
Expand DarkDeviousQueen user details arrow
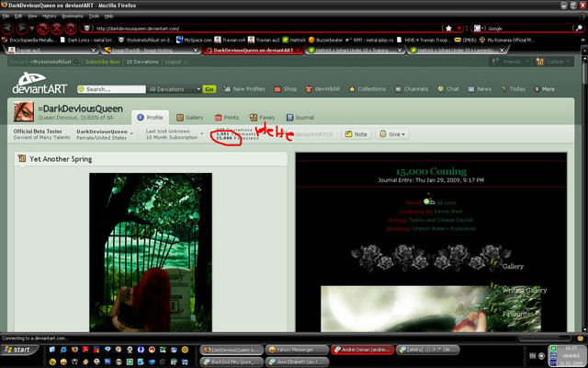pos(131,133)
